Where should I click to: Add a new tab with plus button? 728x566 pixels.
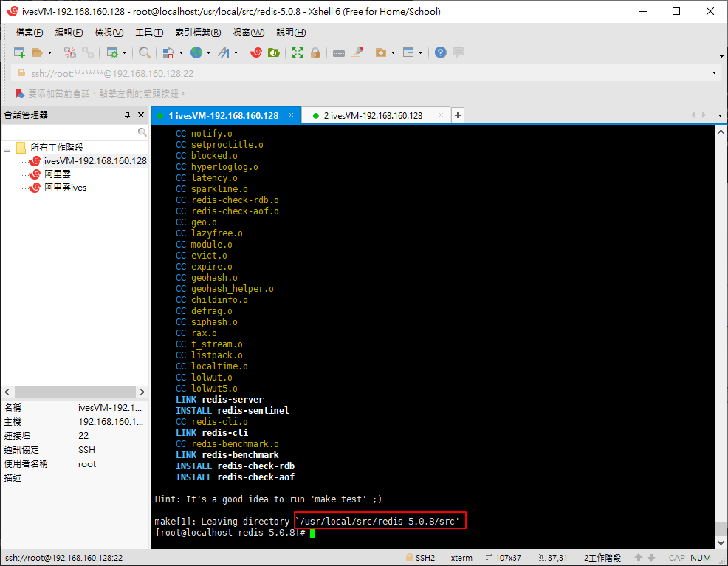point(458,115)
